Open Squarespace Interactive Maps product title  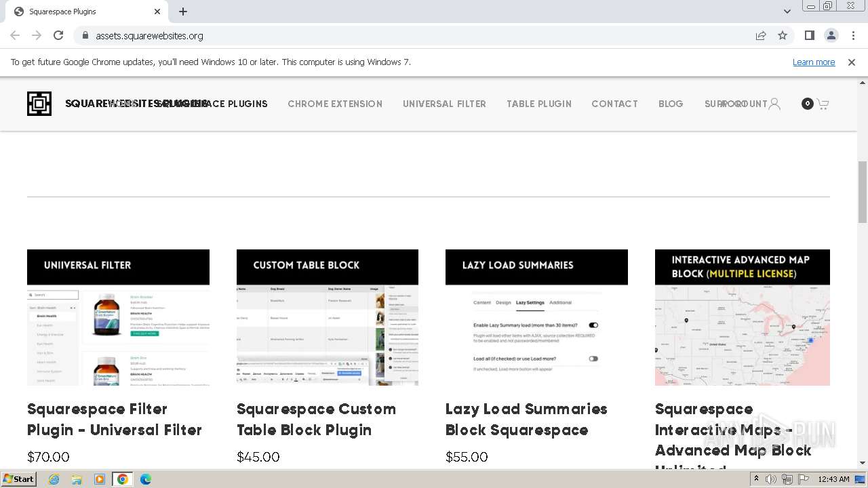(x=733, y=434)
